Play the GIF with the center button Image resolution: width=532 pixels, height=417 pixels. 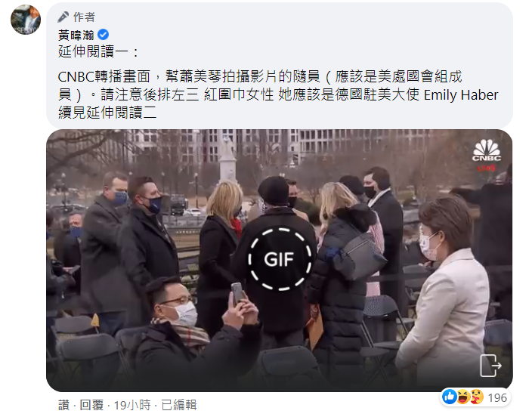coord(280,259)
